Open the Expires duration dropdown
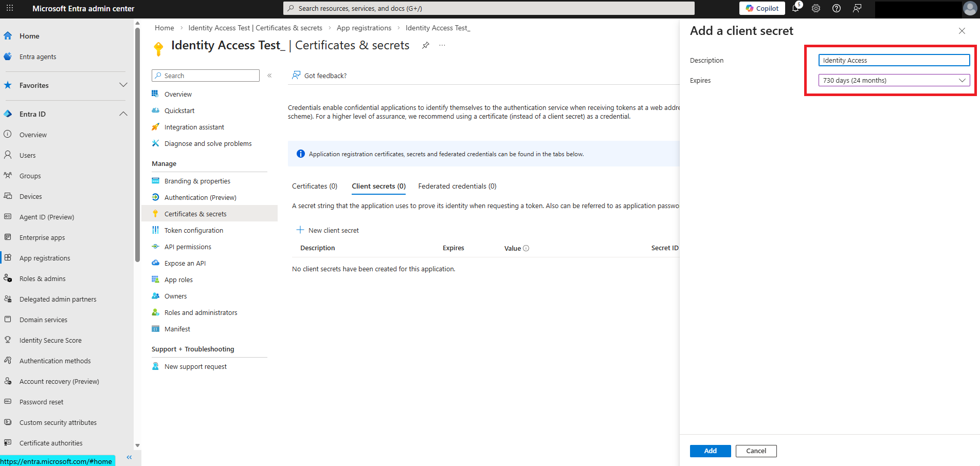Viewport: 980px width, 466px height. (894, 80)
